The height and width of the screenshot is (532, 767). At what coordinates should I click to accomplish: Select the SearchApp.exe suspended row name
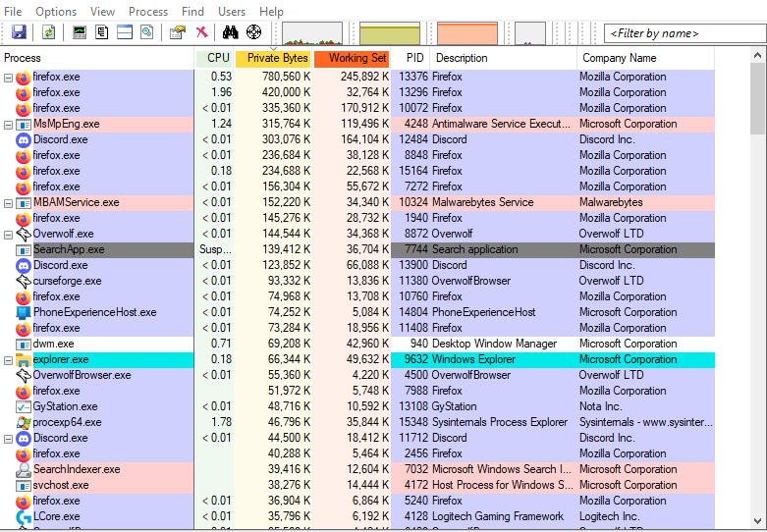coord(69,250)
